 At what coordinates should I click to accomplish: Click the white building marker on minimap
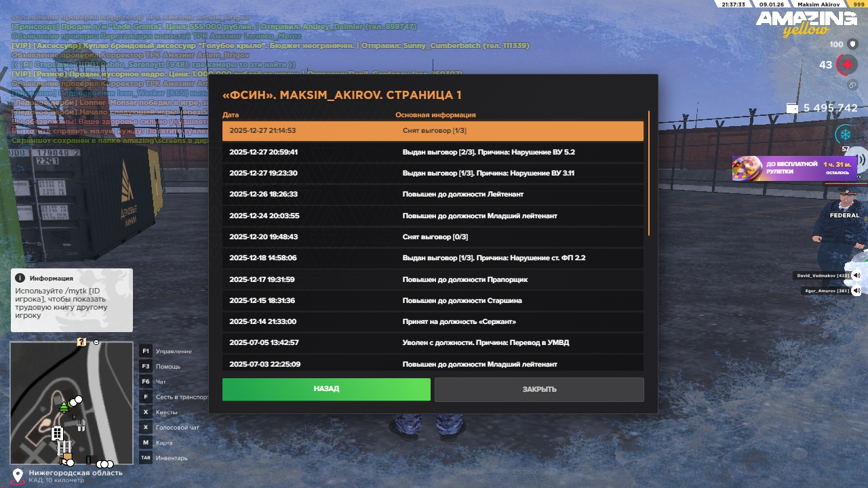pos(57,433)
